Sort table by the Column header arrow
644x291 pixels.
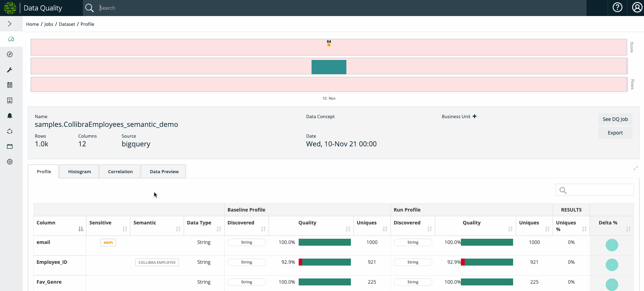point(81,229)
